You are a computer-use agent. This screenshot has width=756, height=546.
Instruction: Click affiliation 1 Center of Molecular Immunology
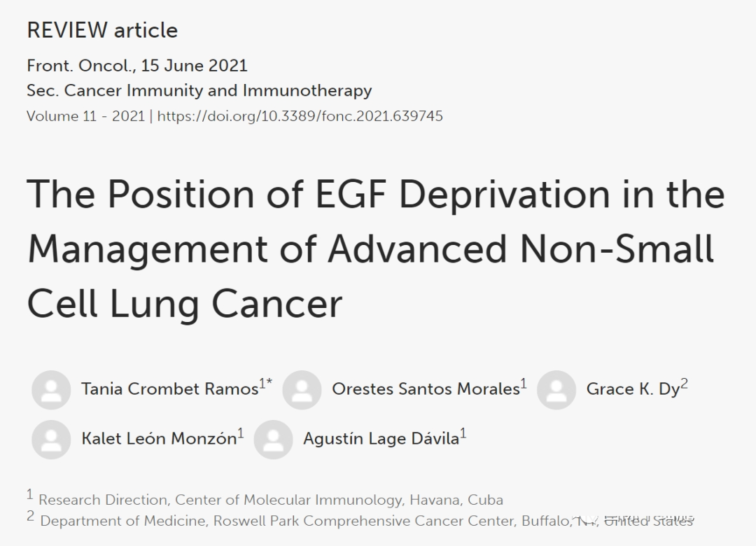pos(271,500)
